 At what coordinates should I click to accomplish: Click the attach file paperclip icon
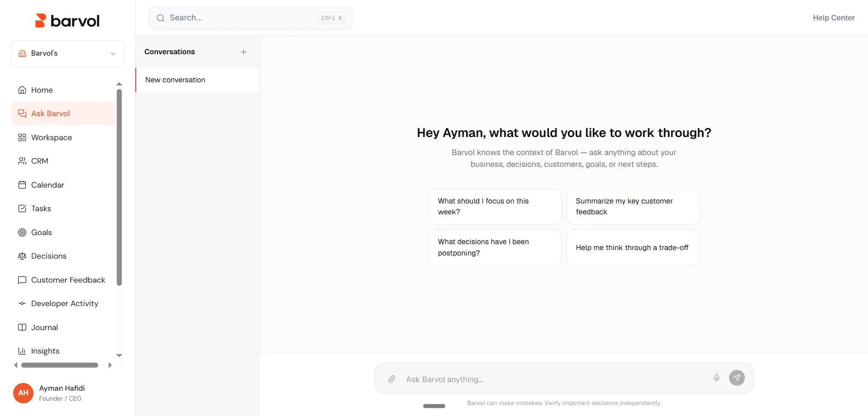[x=392, y=379]
